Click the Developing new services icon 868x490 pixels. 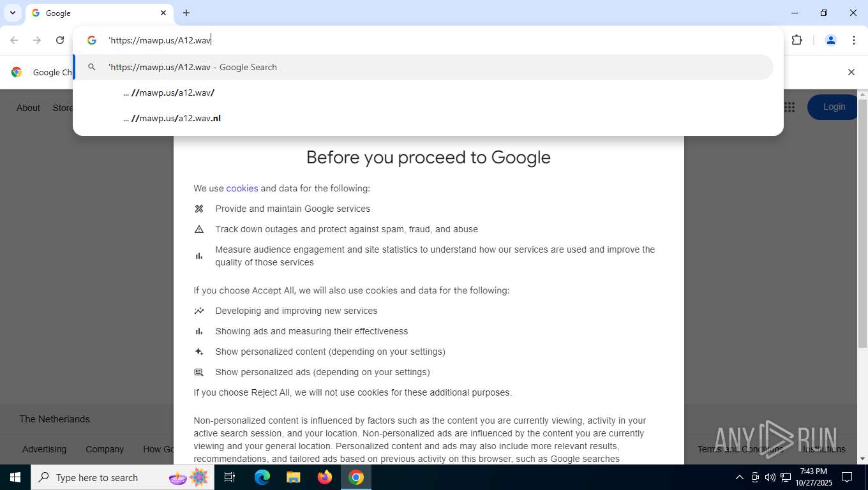coord(199,311)
